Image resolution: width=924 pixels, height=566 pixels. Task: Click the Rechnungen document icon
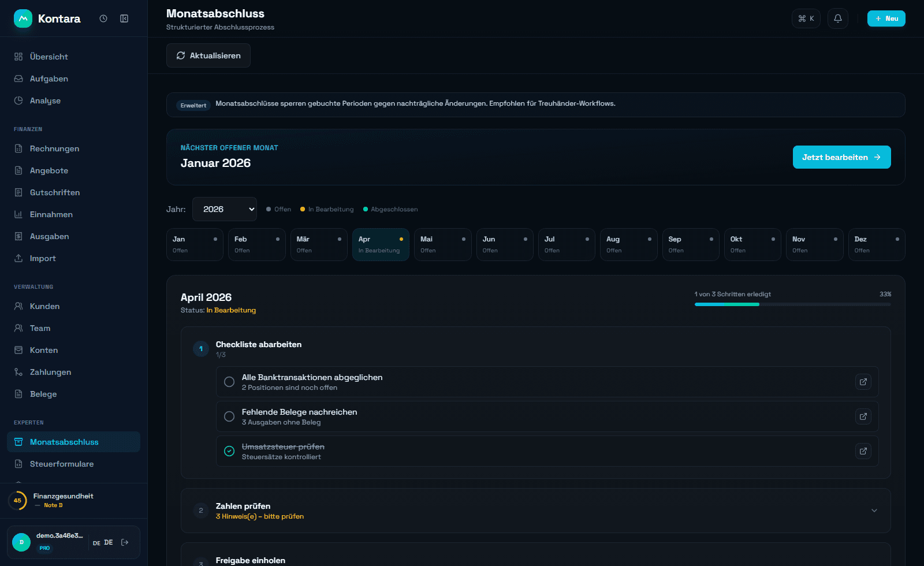pyautogui.click(x=18, y=148)
